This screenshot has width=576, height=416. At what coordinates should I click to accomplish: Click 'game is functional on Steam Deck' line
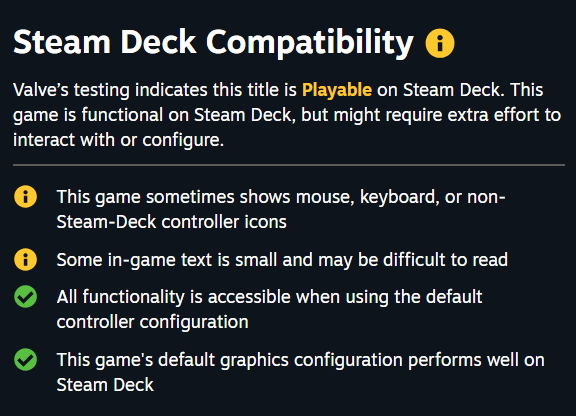tap(154, 115)
